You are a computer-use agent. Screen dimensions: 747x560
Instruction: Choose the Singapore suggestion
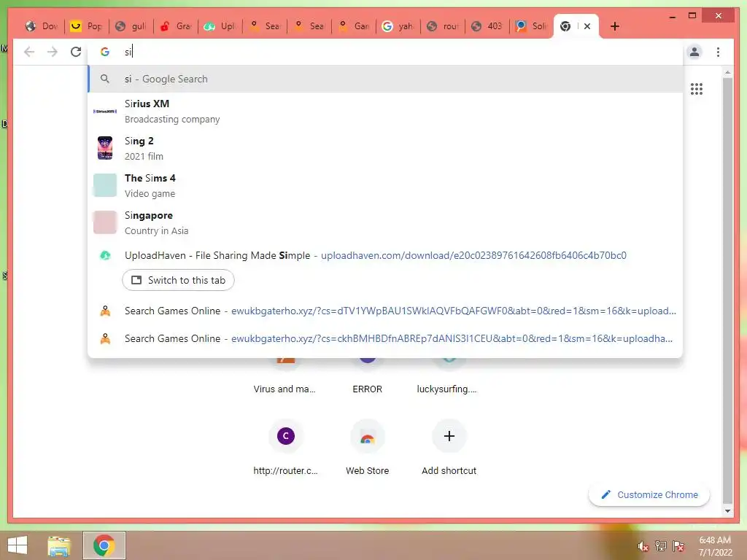pyautogui.click(x=385, y=222)
